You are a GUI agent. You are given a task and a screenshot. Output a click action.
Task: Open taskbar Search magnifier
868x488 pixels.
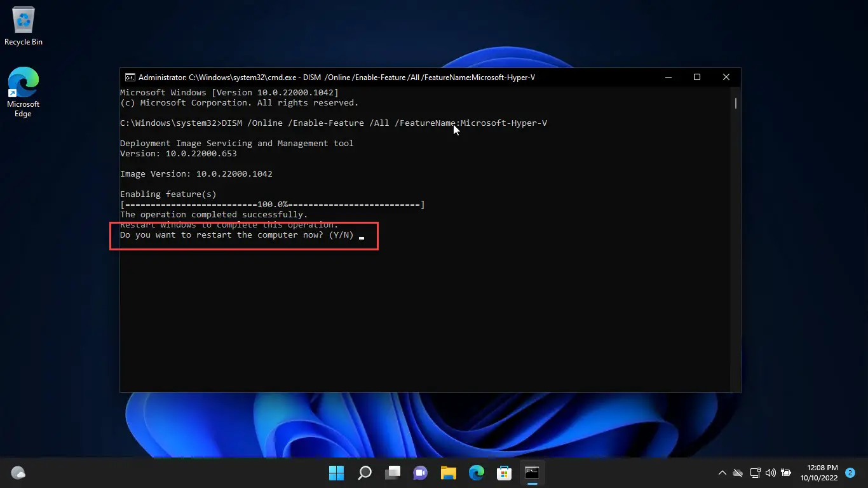tap(365, 473)
